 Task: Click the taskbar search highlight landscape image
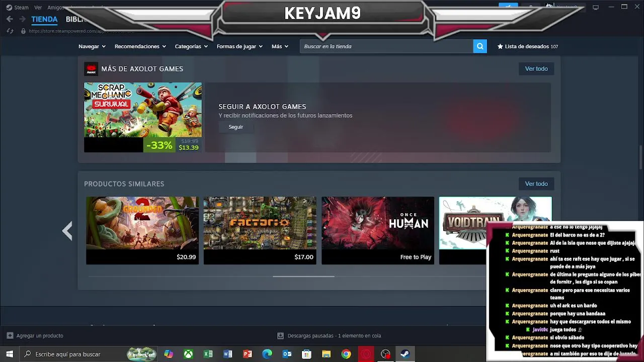[x=142, y=354]
